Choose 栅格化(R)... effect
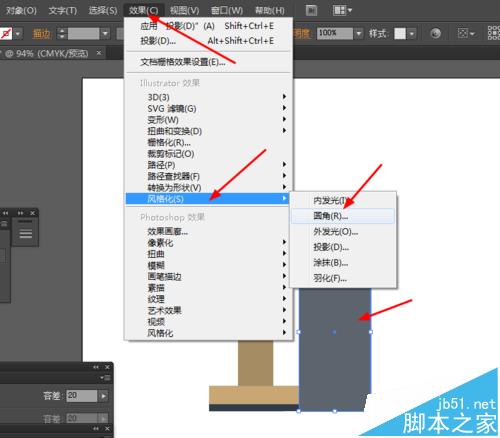Image resolution: width=500 pixels, height=438 pixels. click(x=207, y=142)
